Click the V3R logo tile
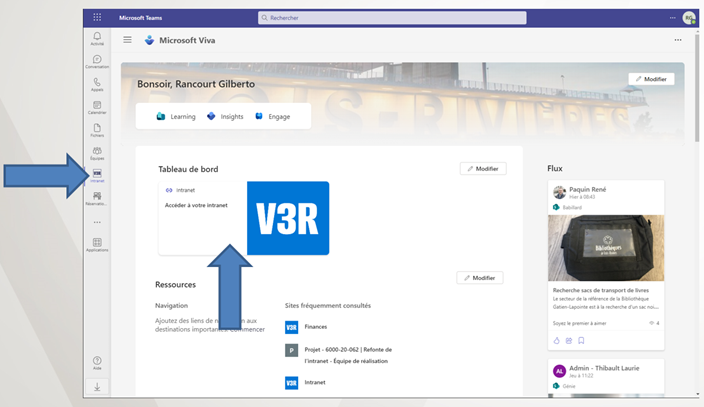 pos(288,218)
